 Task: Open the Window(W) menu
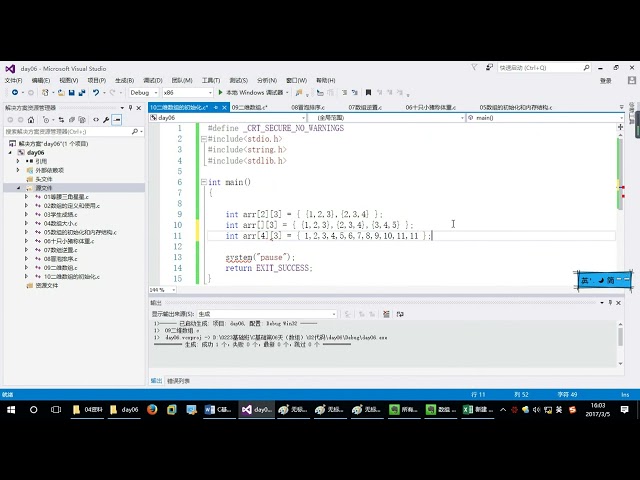point(296,80)
